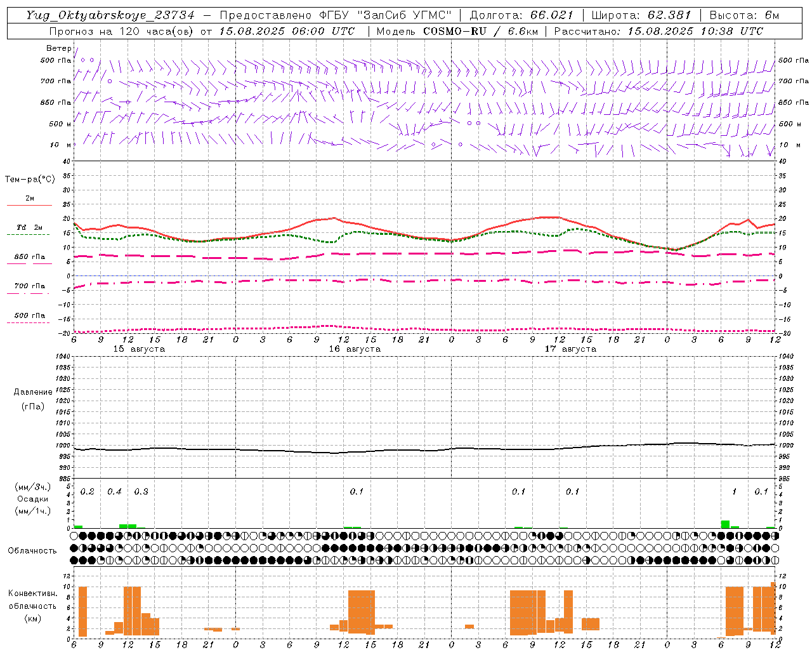812x650 pixels.
Task: Click the '0.4' precipitation amount value
Action: click(114, 492)
